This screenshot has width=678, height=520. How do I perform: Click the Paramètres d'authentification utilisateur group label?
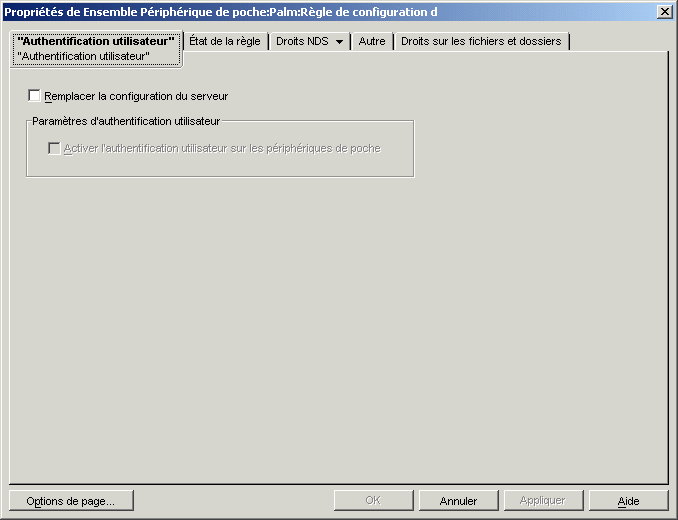[x=126, y=121]
